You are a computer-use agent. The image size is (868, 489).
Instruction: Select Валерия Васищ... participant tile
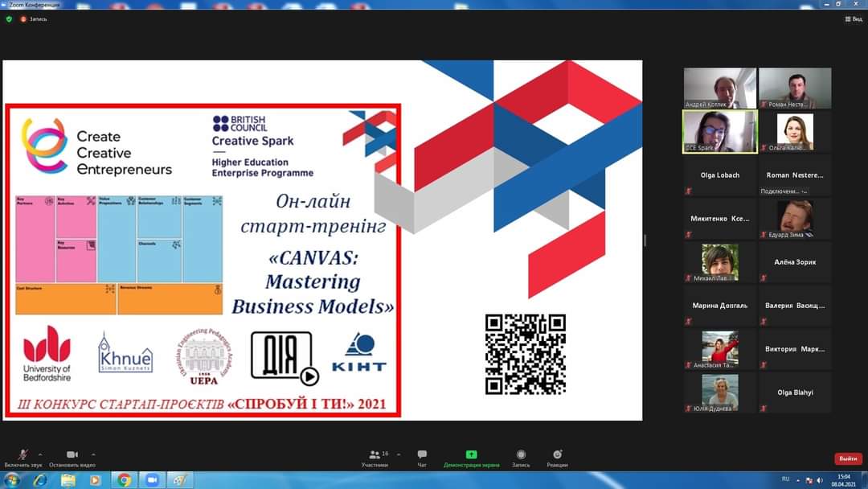pyautogui.click(x=795, y=306)
